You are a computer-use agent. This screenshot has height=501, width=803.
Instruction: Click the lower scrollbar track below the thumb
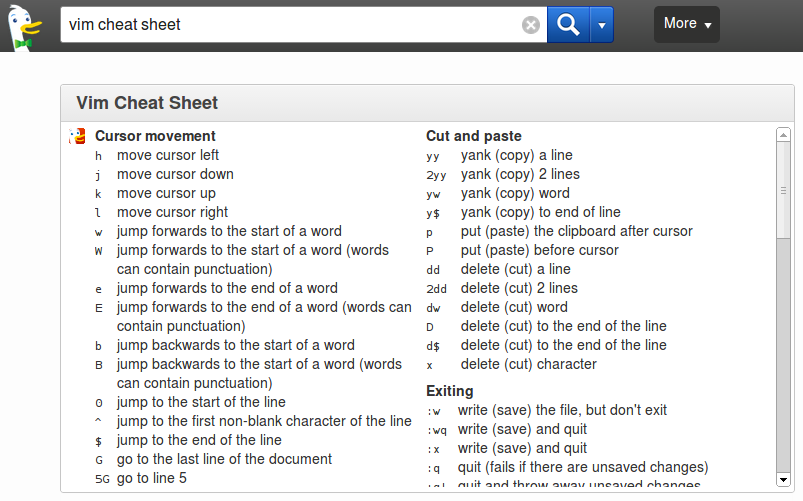(783, 355)
